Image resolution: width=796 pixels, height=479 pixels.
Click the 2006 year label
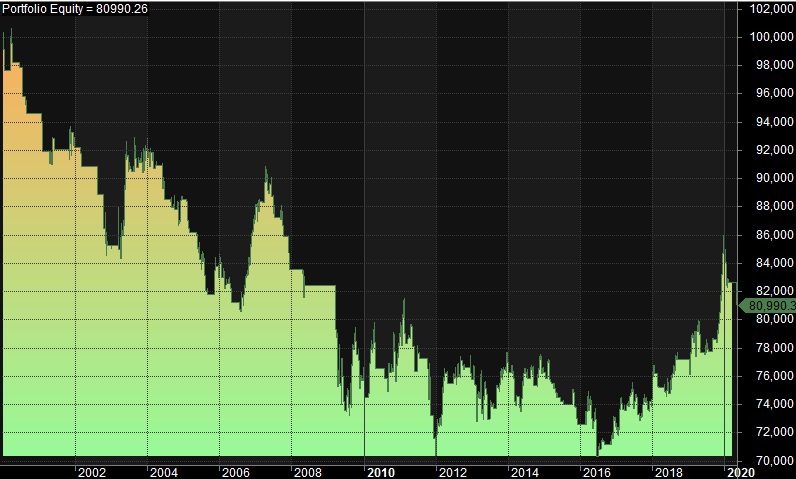tap(235, 472)
